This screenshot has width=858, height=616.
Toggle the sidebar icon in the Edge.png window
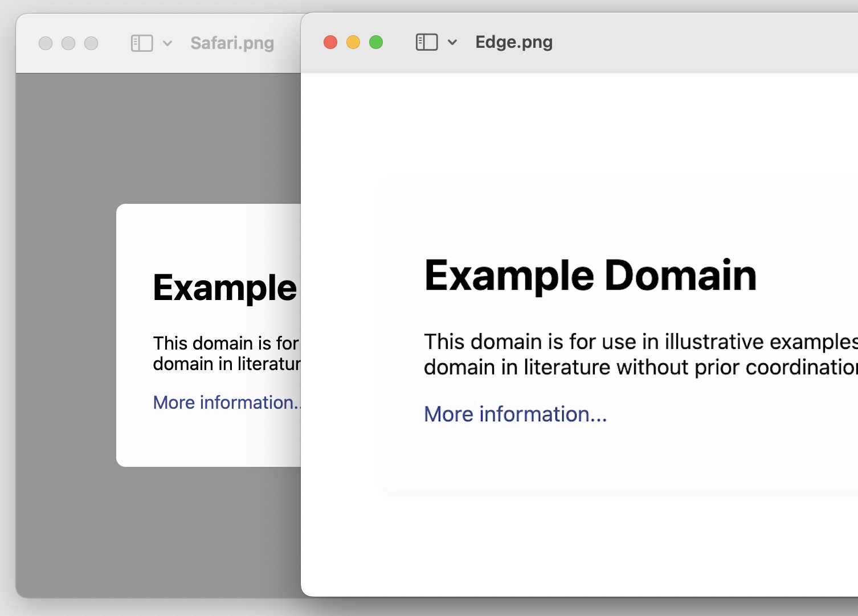click(427, 42)
